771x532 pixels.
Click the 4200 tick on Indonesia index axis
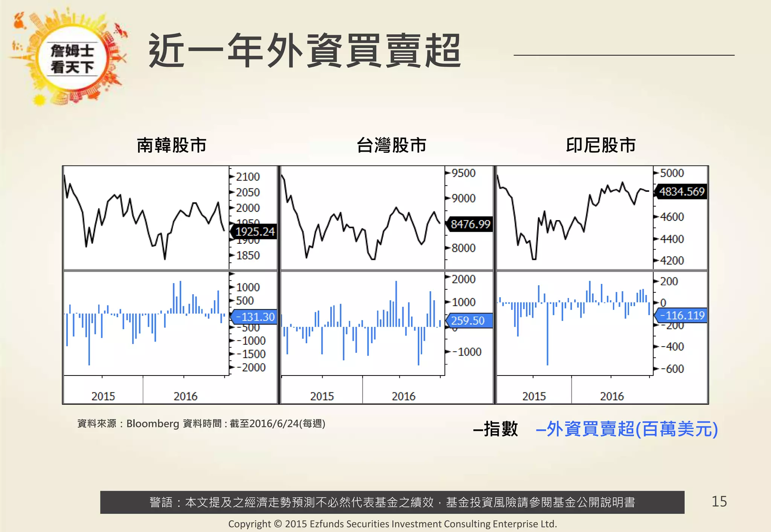click(x=672, y=260)
